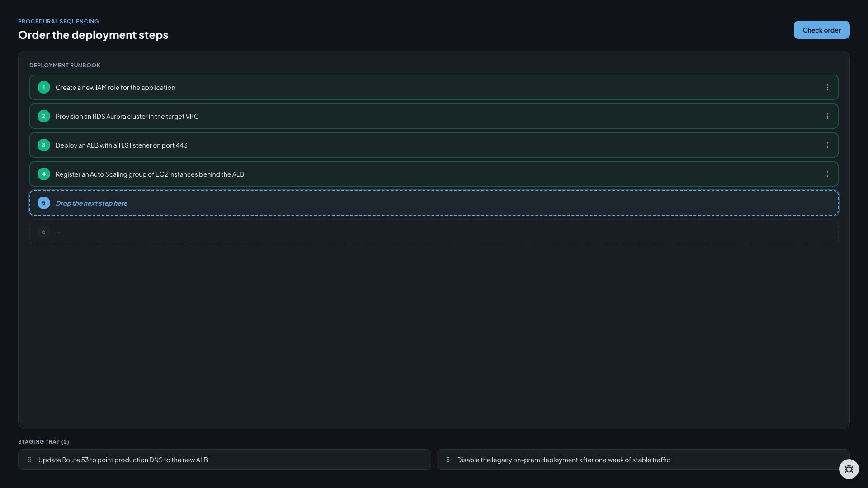
Task: Grab drag handle of Route 53 tray card
Action: click(29, 460)
